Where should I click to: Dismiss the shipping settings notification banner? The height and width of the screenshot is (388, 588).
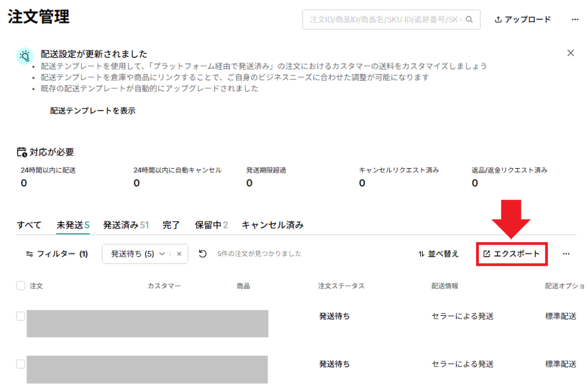(x=570, y=53)
